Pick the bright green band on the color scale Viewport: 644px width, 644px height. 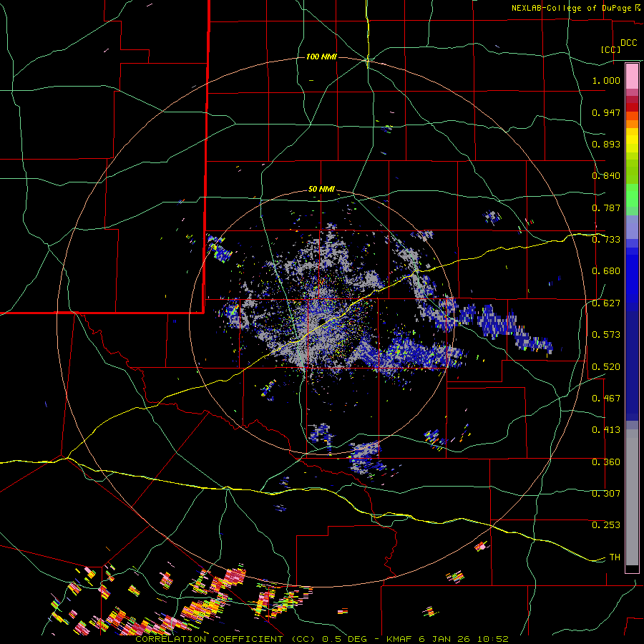(632, 195)
